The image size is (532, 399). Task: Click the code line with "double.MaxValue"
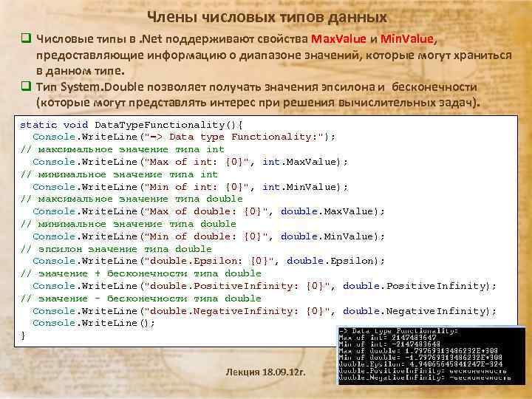pyautogui.click(x=208, y=212)
